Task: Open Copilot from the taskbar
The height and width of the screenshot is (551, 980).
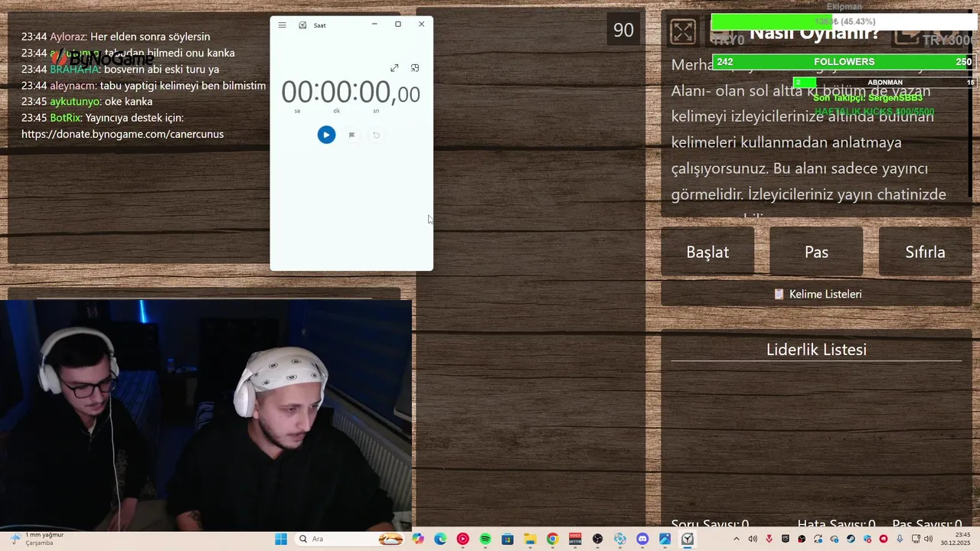Action: tap(418, 540)
